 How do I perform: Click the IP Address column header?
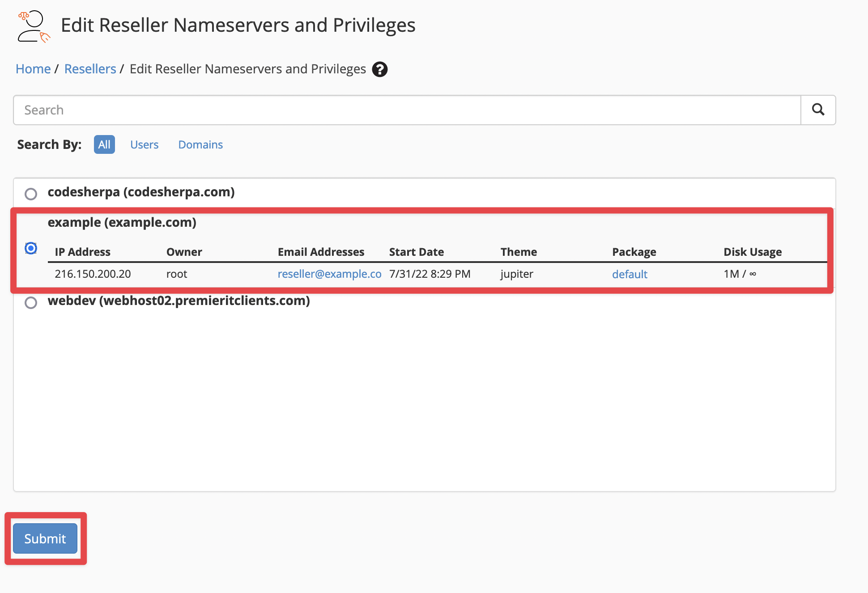83,252
